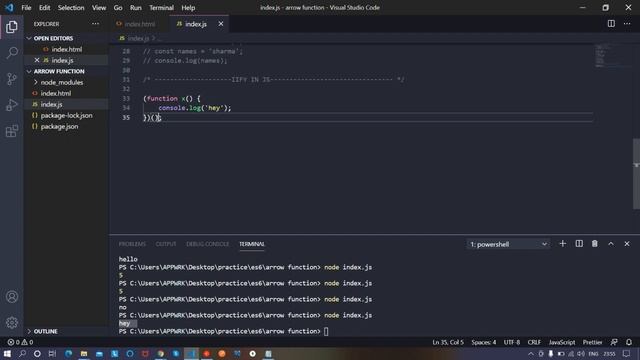Image resolution: width=640 pixels, height=360 pixels.
Task: Open the Extensions view
Action: tap(12, 131)
